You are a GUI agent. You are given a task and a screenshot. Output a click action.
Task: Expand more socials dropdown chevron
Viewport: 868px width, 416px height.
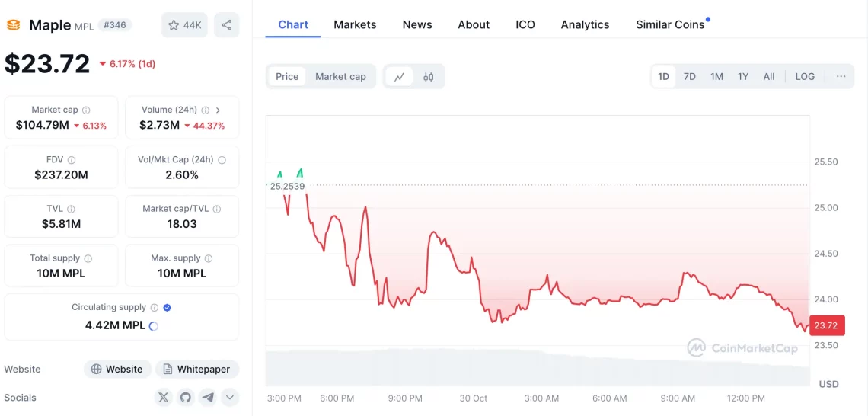coord(230,397)
